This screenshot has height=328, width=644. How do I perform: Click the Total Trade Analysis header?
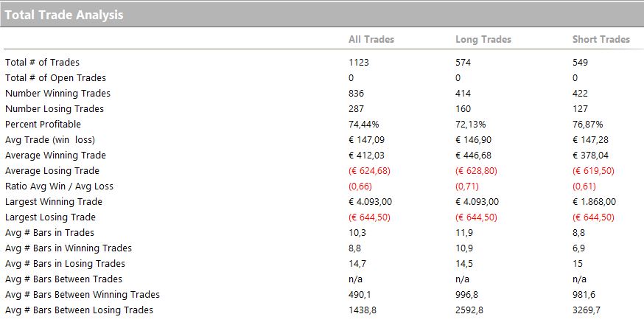[63, 15]
